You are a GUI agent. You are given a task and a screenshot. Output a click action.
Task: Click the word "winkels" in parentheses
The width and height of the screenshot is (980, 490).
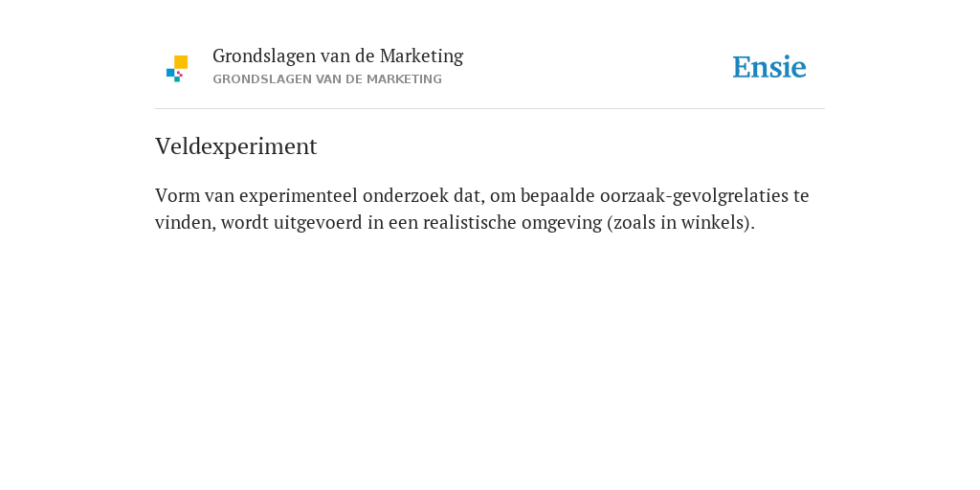pos(710,222)
